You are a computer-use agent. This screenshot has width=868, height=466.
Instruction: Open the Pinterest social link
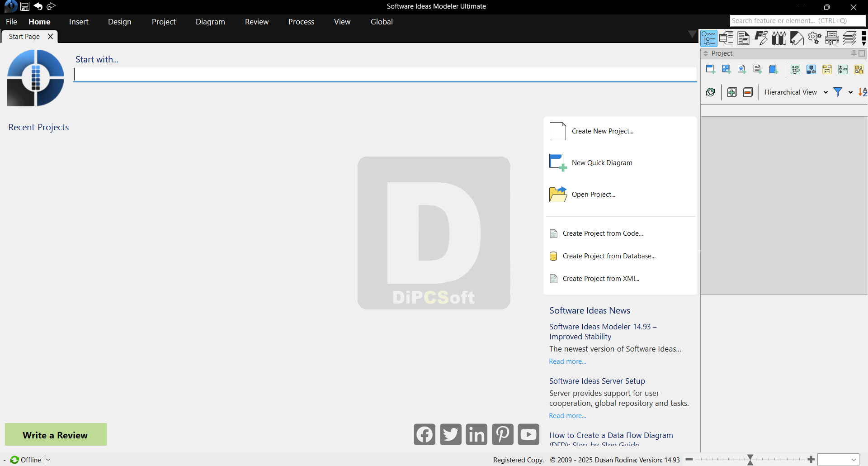pyautogui.click(x=503, y=434)
